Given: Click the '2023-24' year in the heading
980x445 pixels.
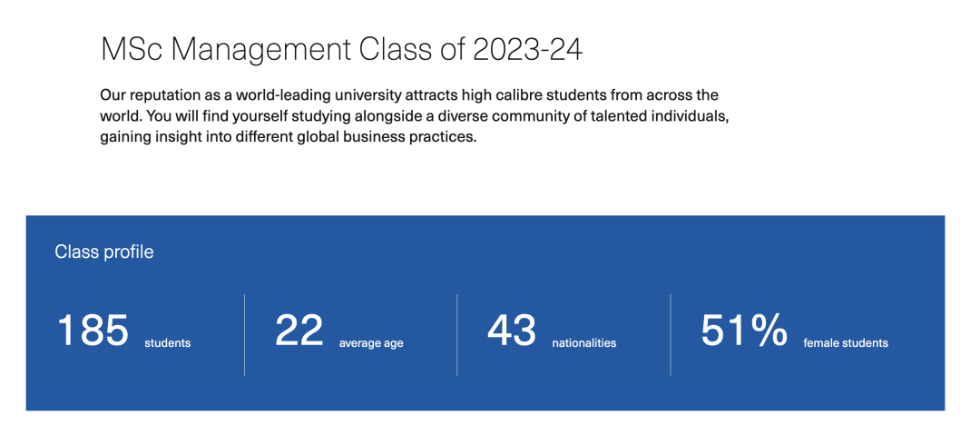Looking at the screenshot, I should (x=527, y=50).
